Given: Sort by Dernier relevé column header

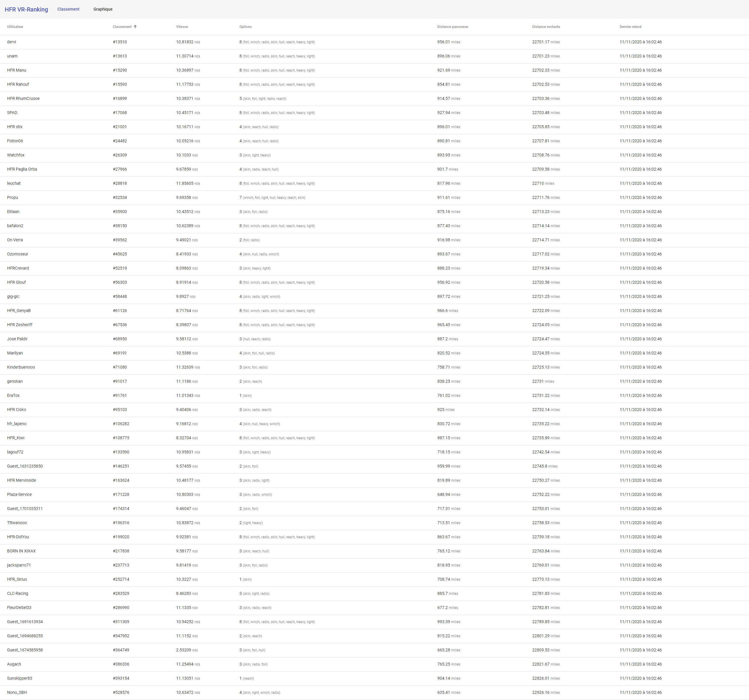Looking at the screenshot, I should click(630, 27).
